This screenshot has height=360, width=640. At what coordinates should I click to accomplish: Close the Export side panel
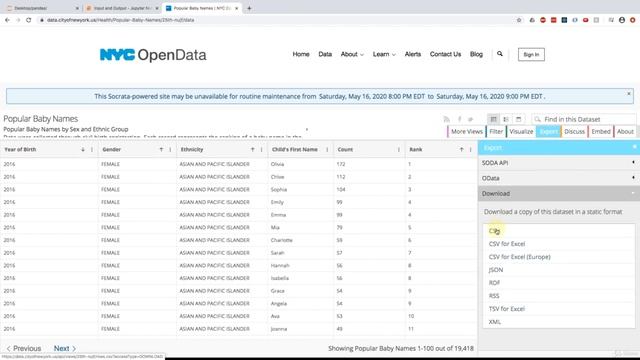634,147
